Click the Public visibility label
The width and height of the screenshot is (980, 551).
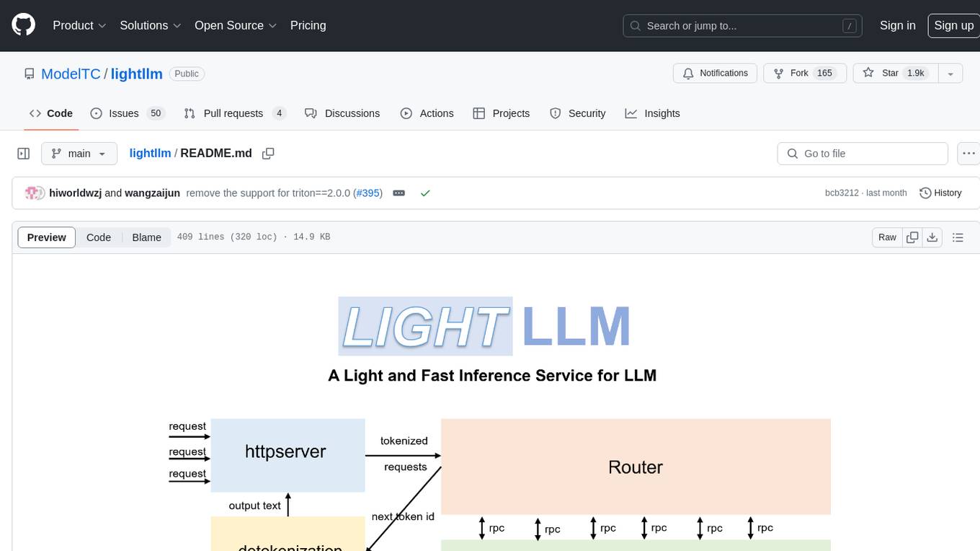tap(187, 74)
